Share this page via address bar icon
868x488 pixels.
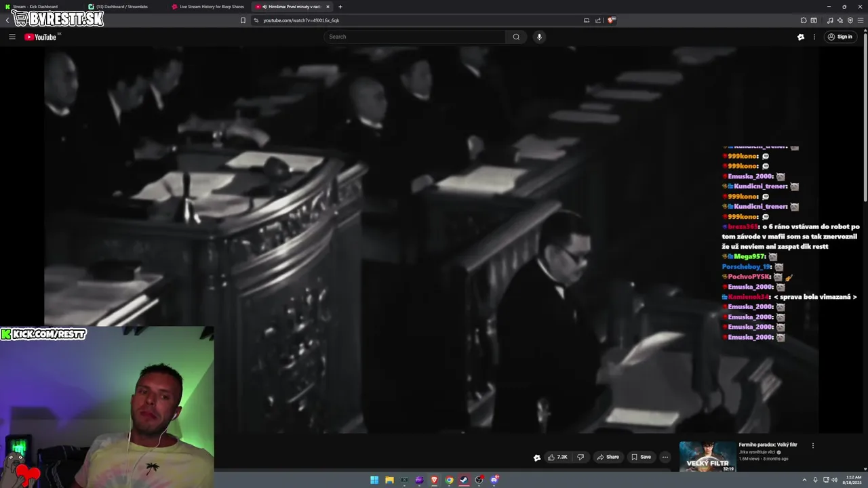598,20
